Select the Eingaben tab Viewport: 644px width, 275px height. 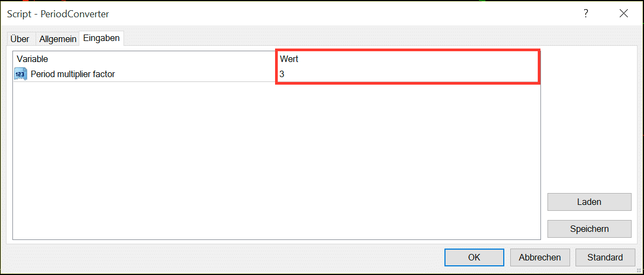tap(101, 38)
